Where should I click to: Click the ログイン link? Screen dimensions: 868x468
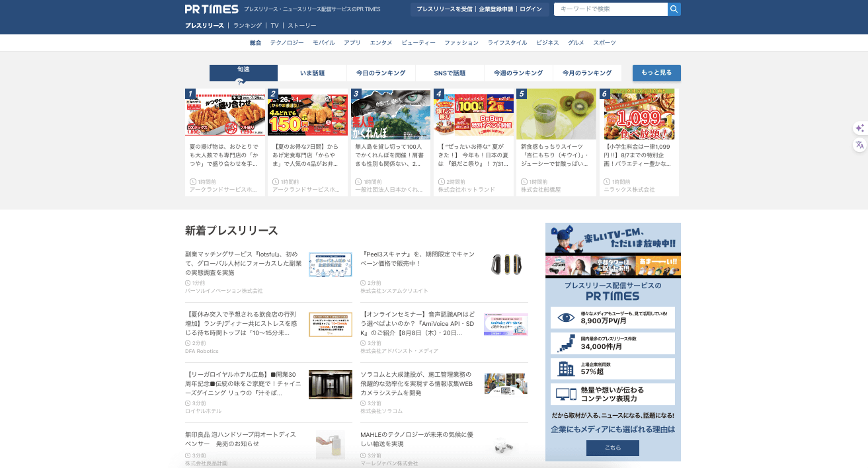coord(531,9)
